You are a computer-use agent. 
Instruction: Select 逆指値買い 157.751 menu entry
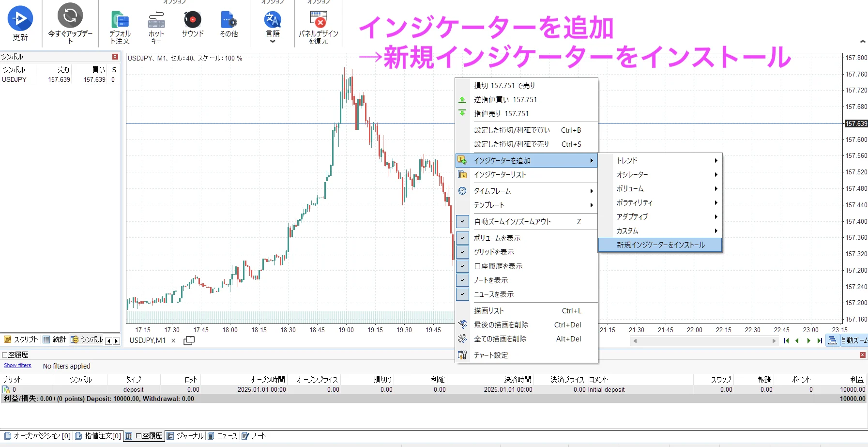coord(527,99)
